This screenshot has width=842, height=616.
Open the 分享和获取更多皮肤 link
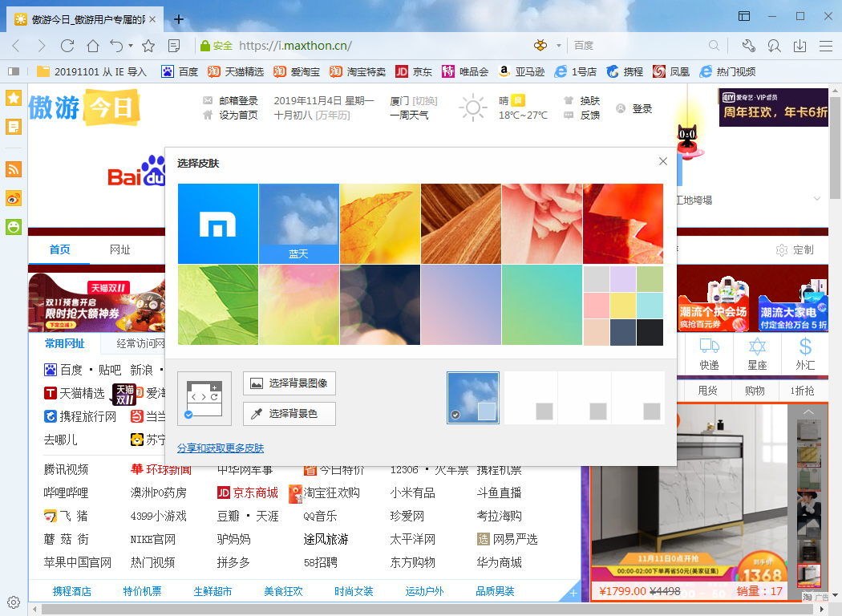[x=221, y=448]
